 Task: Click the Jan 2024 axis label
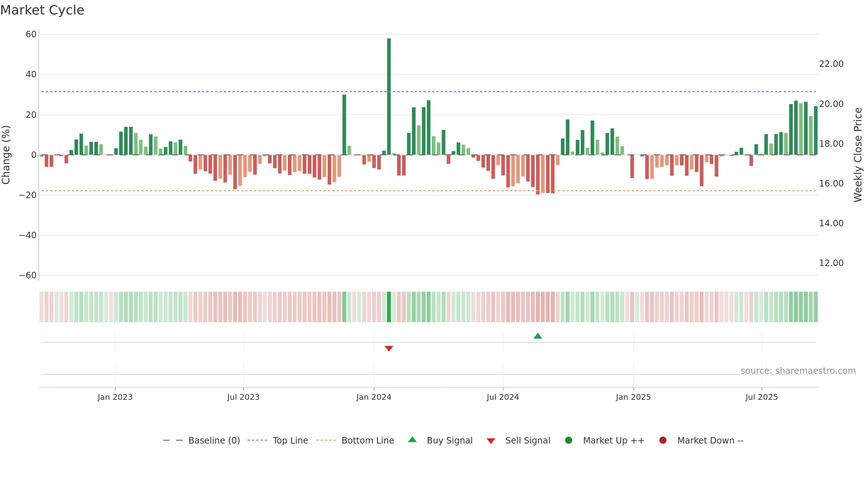point(374,397)
